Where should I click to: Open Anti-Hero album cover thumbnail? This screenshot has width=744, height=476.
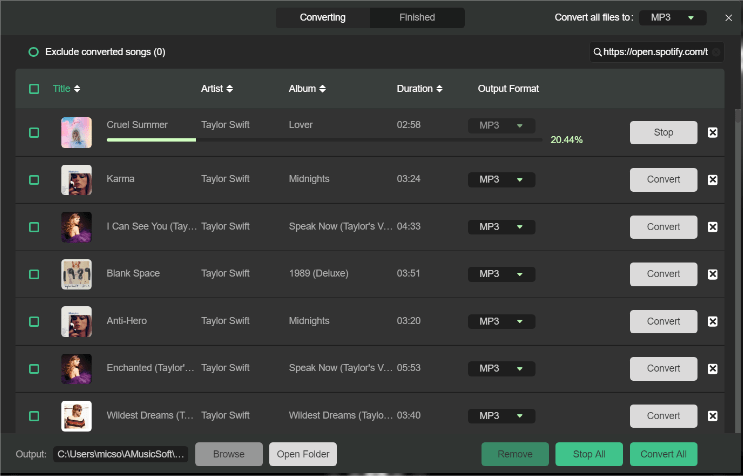coord(76,321)
